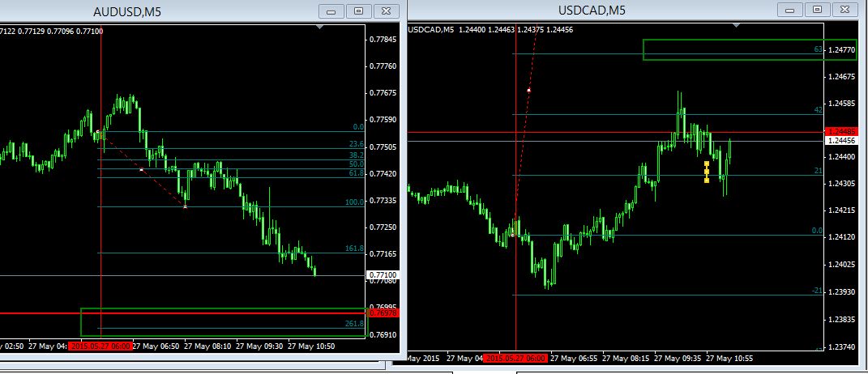This screenshot has width=868, height=374.
Task: Click the 161.8 Fibonacci level label on AUDUSD
Action: point(354,249)
